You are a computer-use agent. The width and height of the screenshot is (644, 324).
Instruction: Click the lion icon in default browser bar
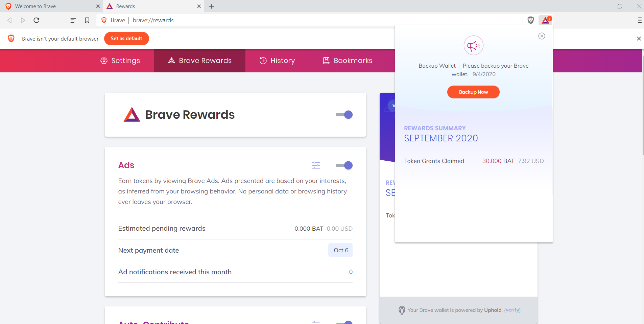11,39
